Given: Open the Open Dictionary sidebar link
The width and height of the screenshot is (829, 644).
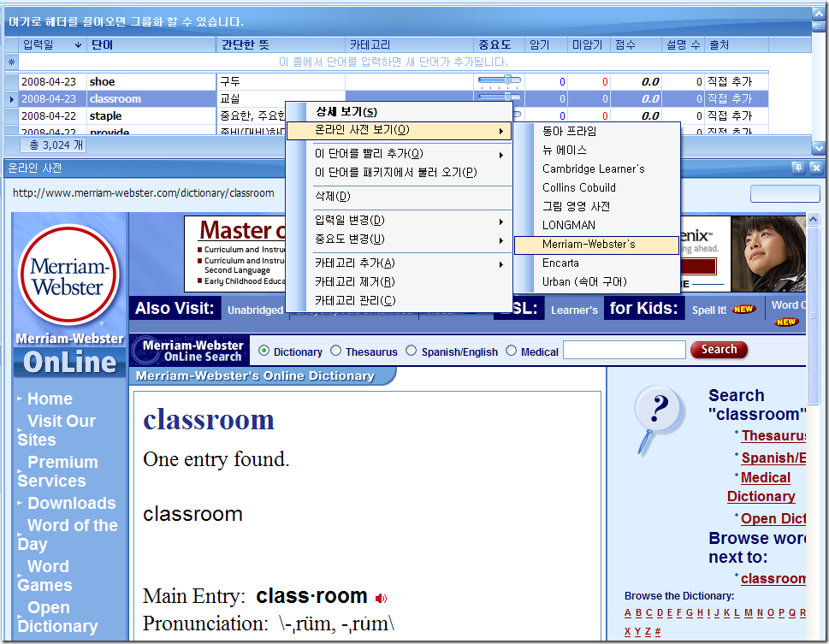Looking at the screenshot, I should tap(57, 617).
